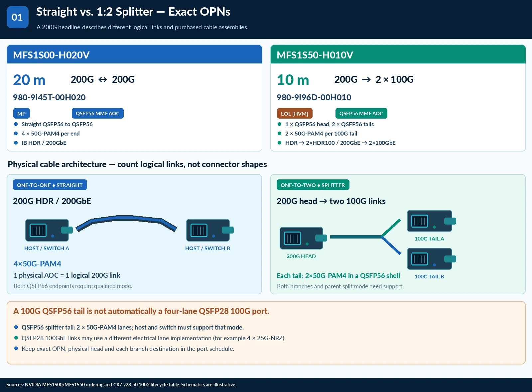
Task: Click the 01 slide number badge
Action: 17,17
